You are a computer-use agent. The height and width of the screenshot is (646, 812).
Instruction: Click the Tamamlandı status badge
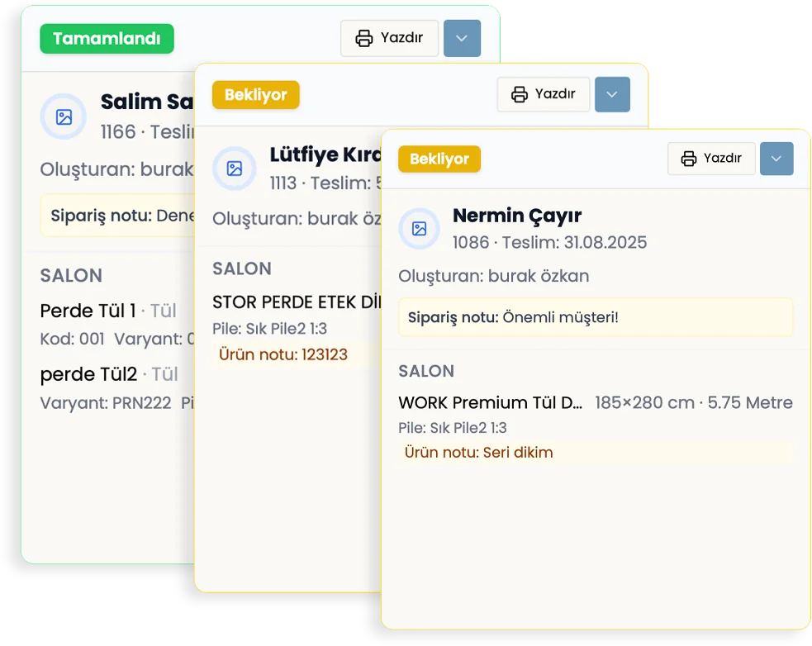click(x=107, y=38)
